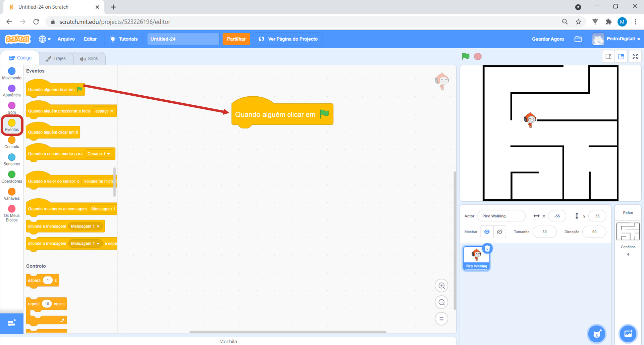Open the Mochila backpack bar

[x=228, y=341]
